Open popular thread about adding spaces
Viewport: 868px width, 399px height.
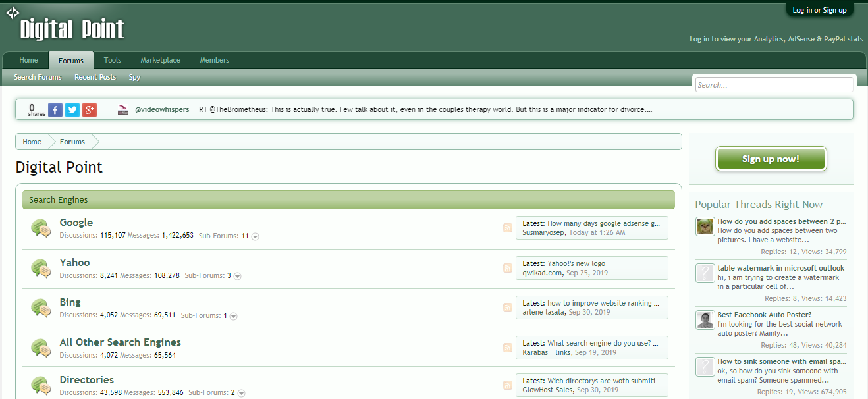782,221
